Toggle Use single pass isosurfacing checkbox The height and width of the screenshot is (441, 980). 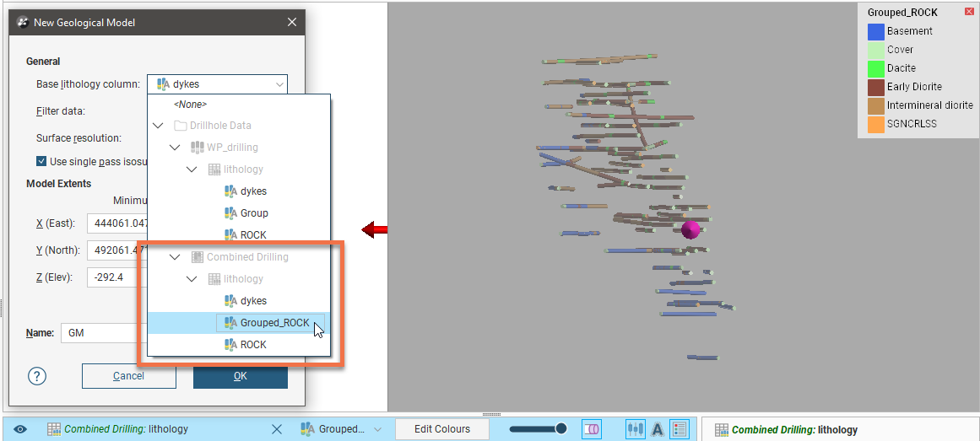click(41, 162)
